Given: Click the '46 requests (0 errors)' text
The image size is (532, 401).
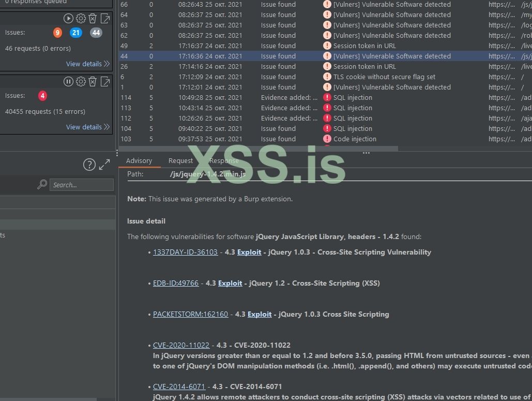Looking at the screenshot, I should pos(38,49).
